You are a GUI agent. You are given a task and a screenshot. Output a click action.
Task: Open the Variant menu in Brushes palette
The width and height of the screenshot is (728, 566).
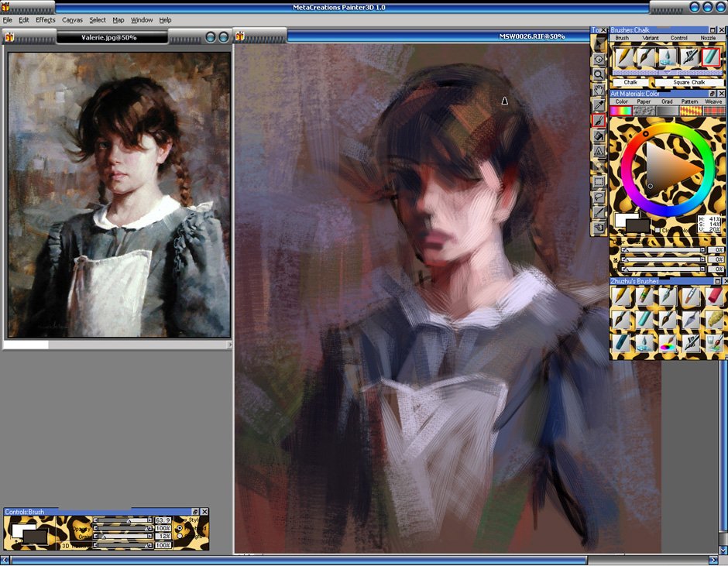(x=651, y=38)
